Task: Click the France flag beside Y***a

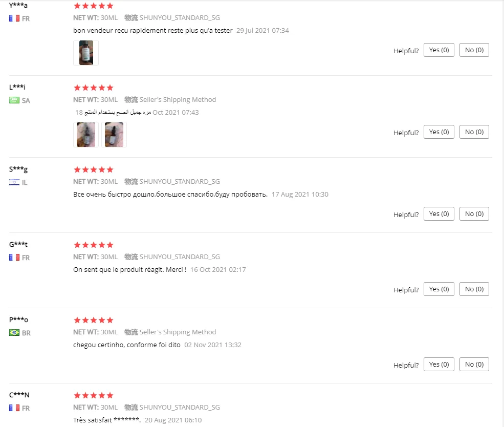Action: click(14, 18)
